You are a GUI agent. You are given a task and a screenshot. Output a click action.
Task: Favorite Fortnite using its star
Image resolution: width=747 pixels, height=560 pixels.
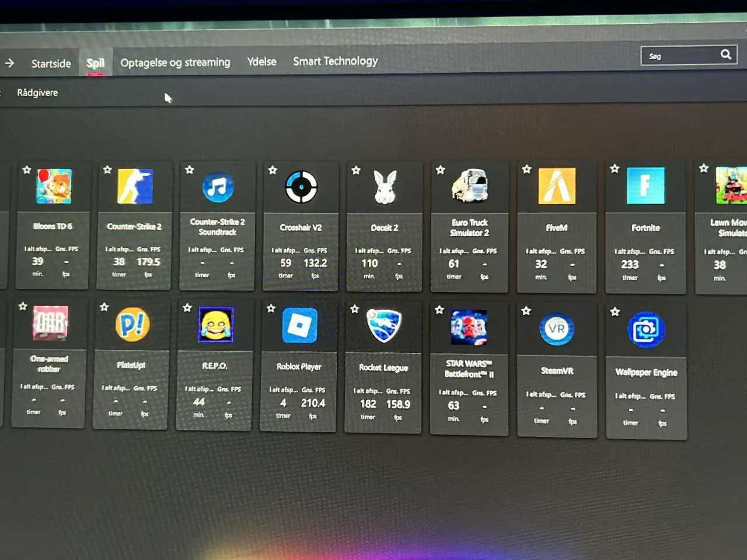click(x=615, y=169)
